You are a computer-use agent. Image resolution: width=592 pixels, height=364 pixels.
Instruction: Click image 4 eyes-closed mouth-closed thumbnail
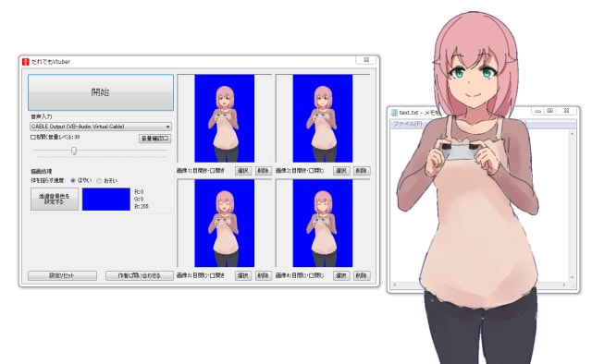pos(323,224)
